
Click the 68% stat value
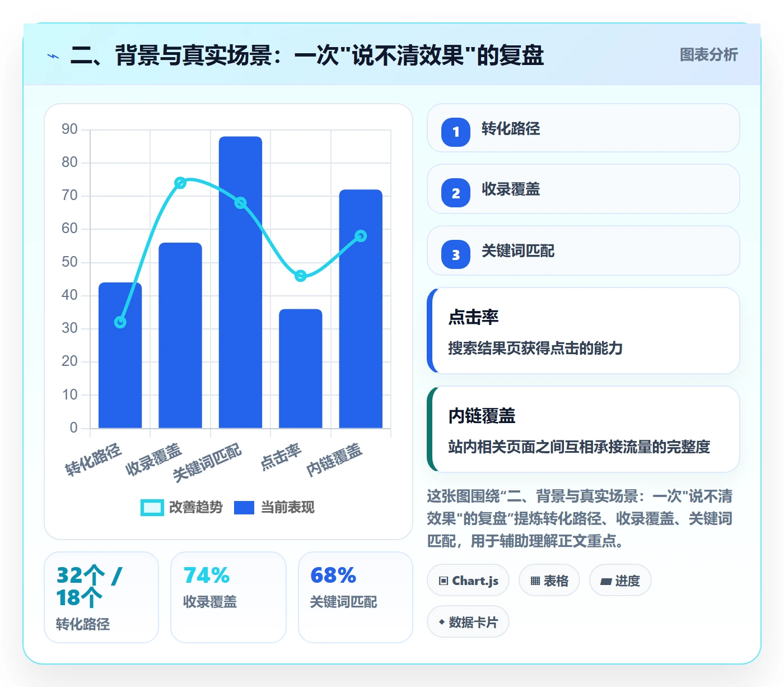point(333,575)
